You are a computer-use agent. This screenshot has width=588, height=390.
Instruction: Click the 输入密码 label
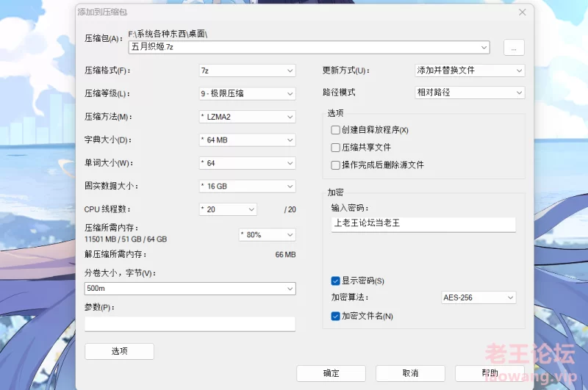(350, 208)
